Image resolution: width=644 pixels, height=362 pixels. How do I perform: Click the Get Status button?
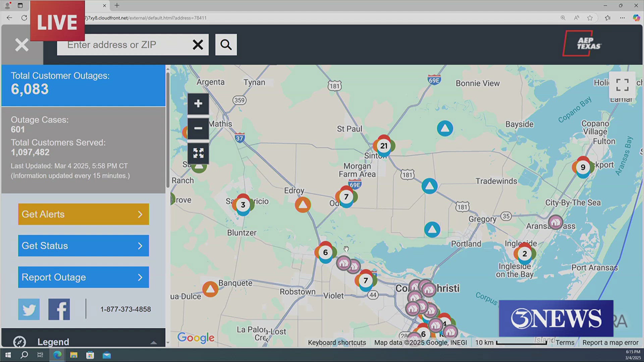coord(83,246)
